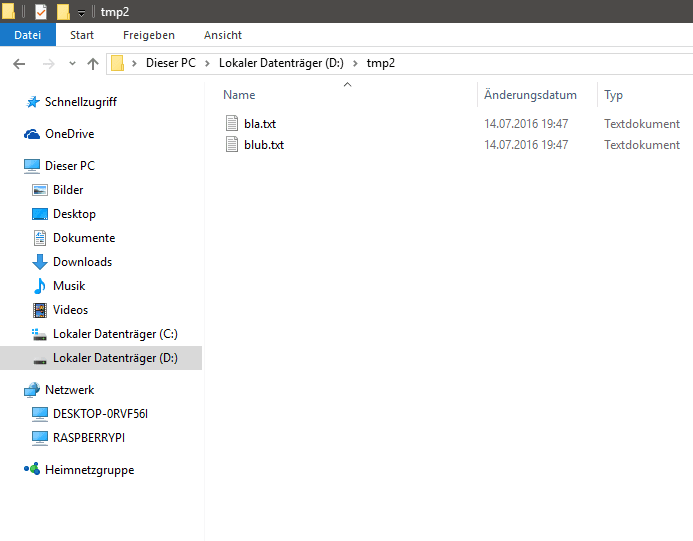Switch to the Start ribbon tab
The height and width of the screenshot is (541, 693).
(82, 35)
